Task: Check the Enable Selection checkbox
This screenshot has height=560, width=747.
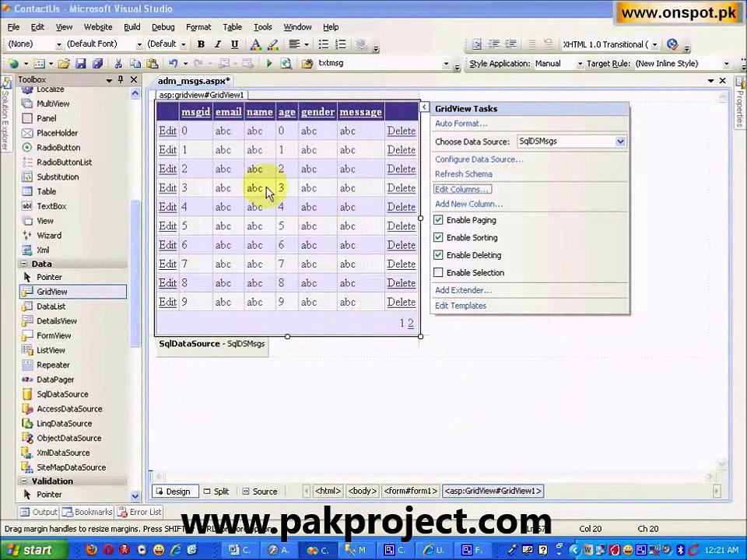Action: [x=438, y=273]
